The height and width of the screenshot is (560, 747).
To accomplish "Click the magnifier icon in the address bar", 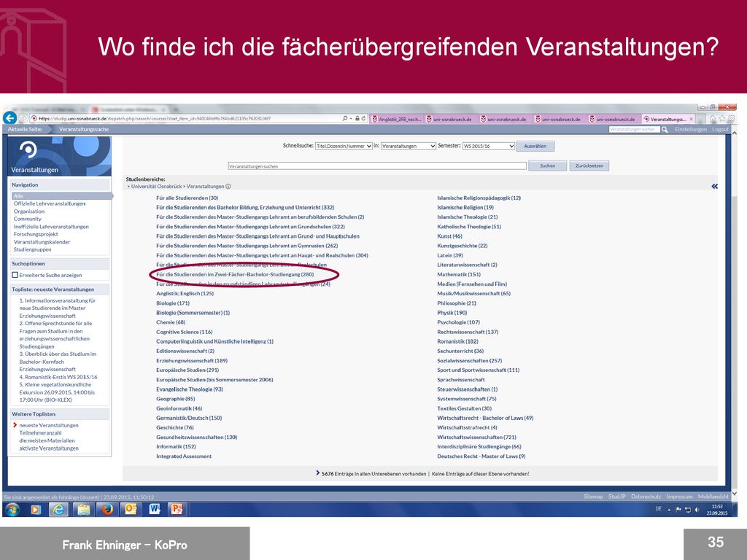I will click(345, 119).
